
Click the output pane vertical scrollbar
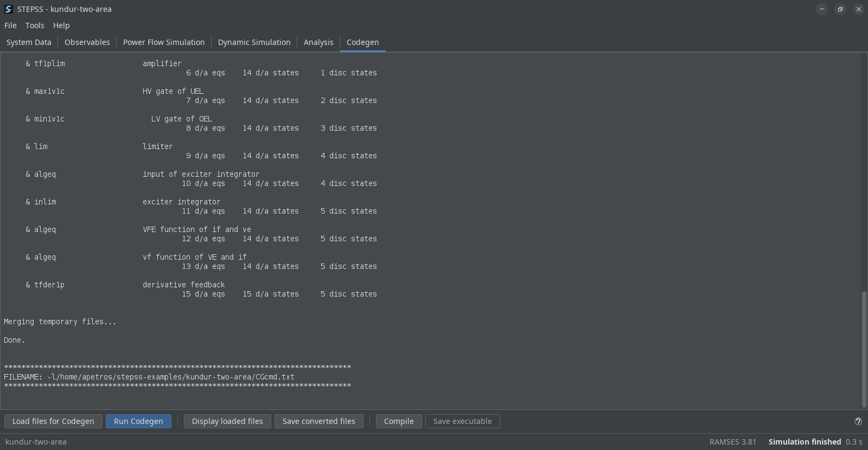tap(864, 349)
